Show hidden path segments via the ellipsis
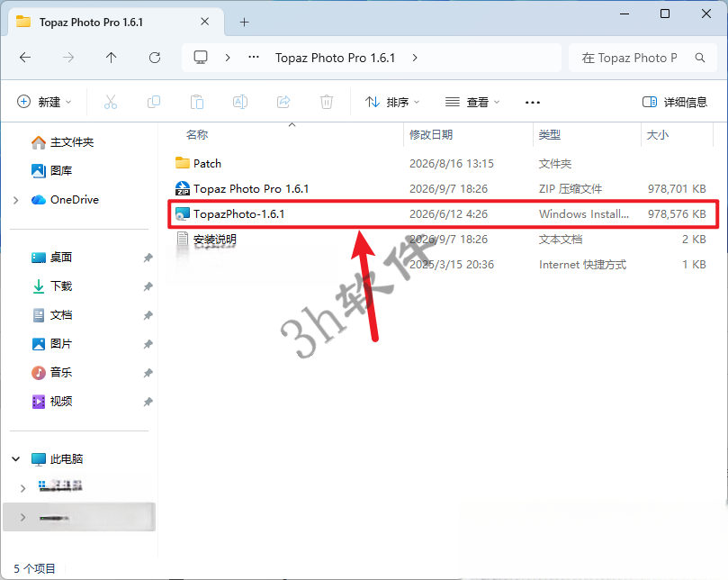The width and height of the screenshot is (728, 580). (x=254, y=57)
